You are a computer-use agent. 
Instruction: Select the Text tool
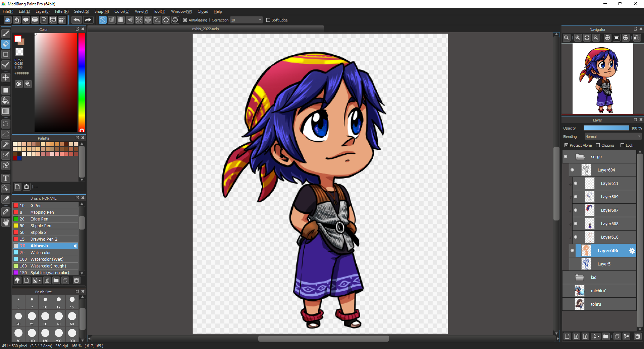(6, 178)
